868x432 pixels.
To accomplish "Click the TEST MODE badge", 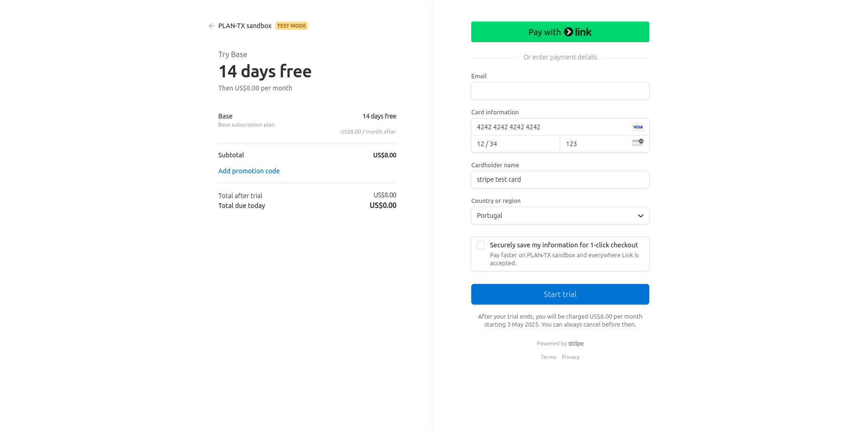I will point(291,26).
